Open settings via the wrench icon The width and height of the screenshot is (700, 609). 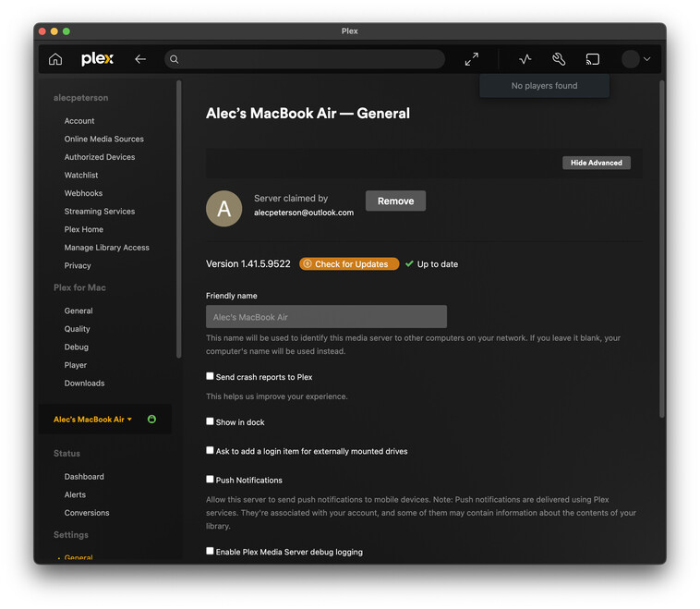pos(559,59)
